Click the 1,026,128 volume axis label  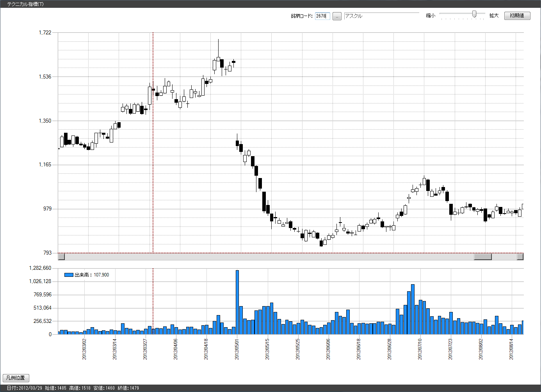click(x=40, y=281)
